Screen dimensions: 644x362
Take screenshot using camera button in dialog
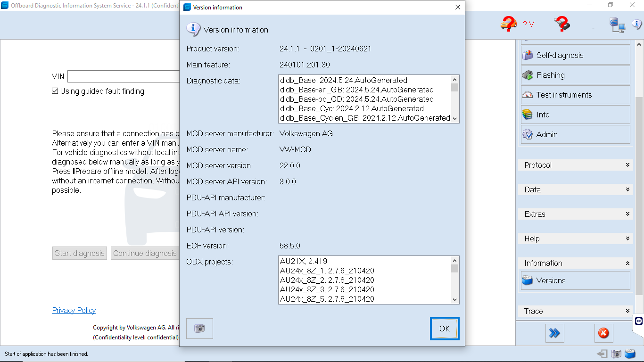199,329
